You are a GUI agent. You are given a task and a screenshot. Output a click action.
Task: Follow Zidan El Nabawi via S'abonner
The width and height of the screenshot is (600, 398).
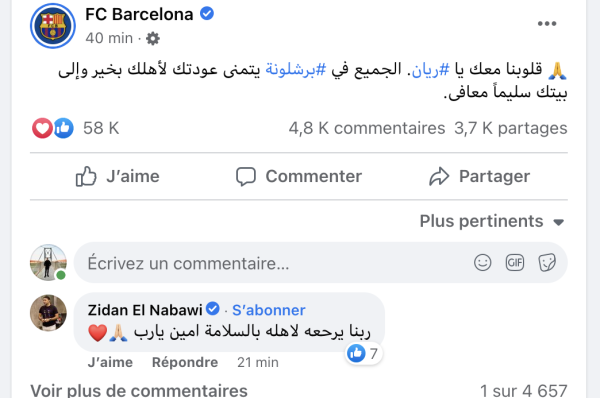pyautogui.click(x=269, y=310)
